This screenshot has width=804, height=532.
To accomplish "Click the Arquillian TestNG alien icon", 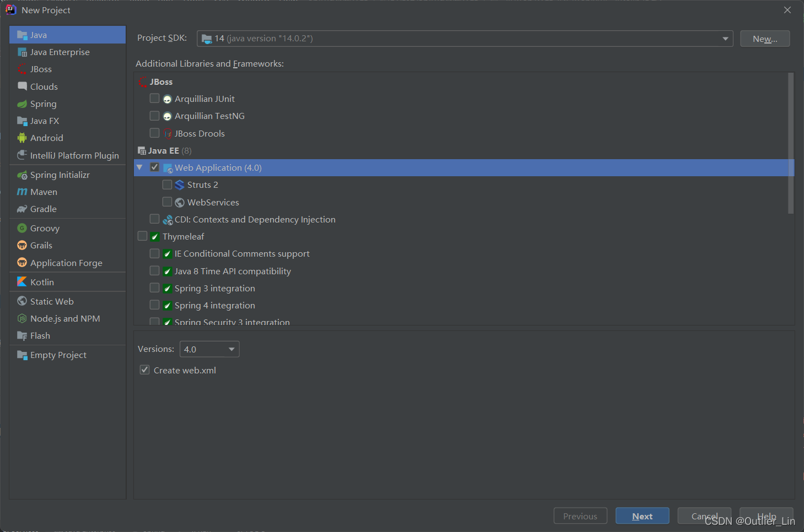I will [x=168, y=117].
